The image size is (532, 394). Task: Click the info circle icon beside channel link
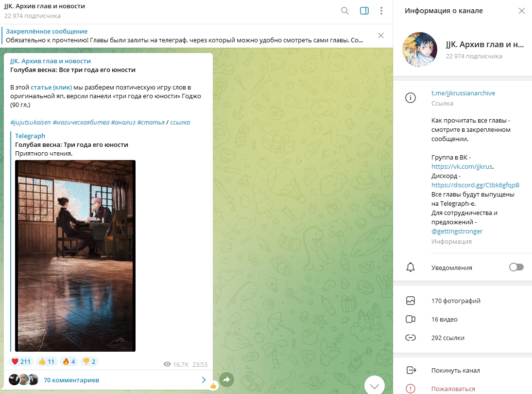point(411,98)
